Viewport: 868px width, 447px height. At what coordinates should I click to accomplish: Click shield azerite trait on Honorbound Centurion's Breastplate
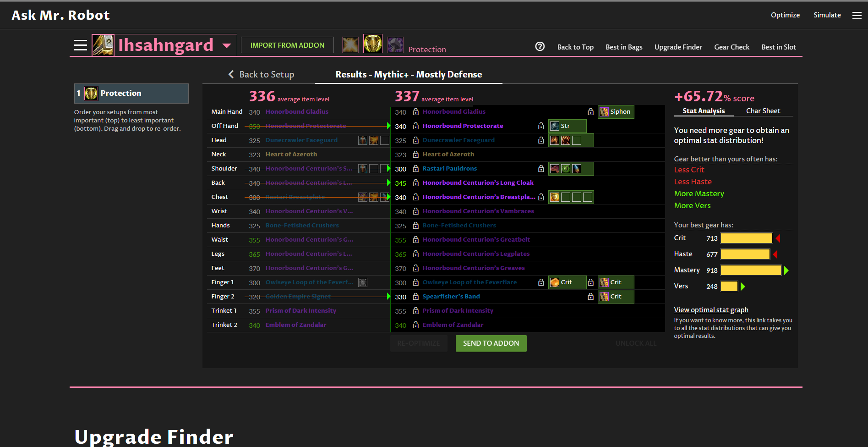pyautogui.click(x=555, y=197)
